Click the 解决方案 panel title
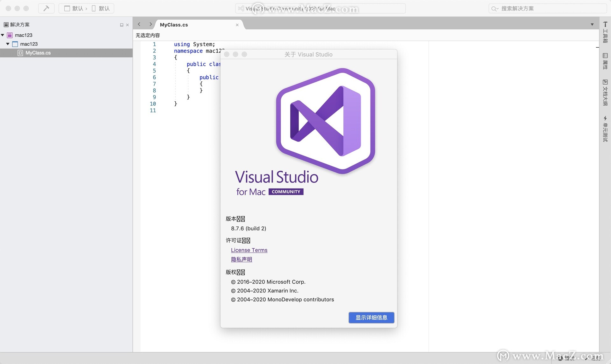611x364 pixels. tap(19, 25)
